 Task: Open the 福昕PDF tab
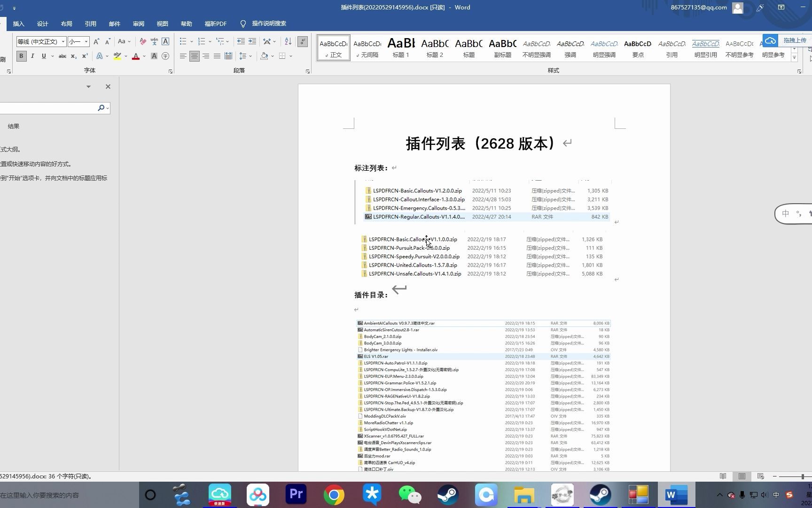tap(216, 24)
